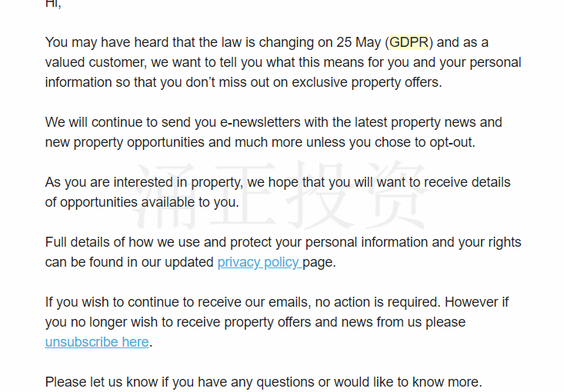Viewport: 564px width, 392px height.
Task: Click the word 'e-newsletters' in the email
Action: pos(260,122)
